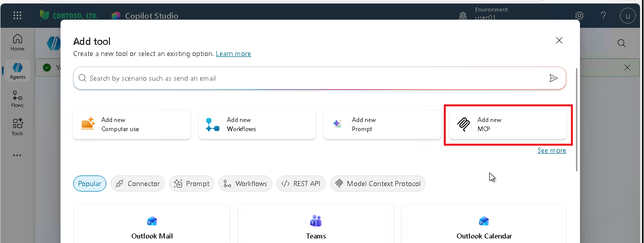Choose the Outlook Calendar connector card
The height and width of the screenshot is (243, 644).
[484, 224]
